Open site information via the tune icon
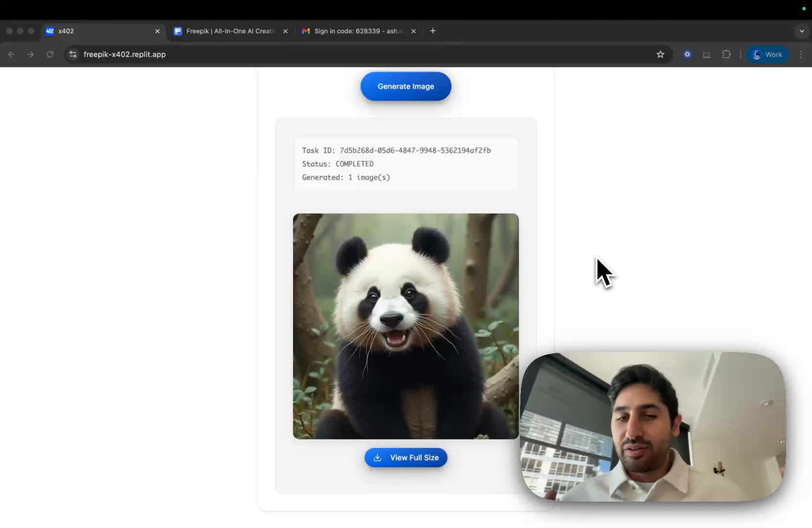The width and height of the screenshot is (812, 528). pos(72,54)
